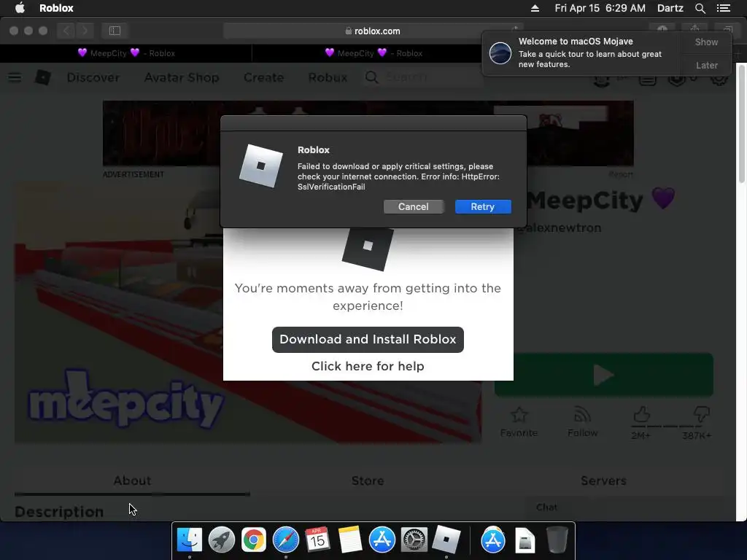
Task: Click the thumbs down dislike icon
Action: 701,414
